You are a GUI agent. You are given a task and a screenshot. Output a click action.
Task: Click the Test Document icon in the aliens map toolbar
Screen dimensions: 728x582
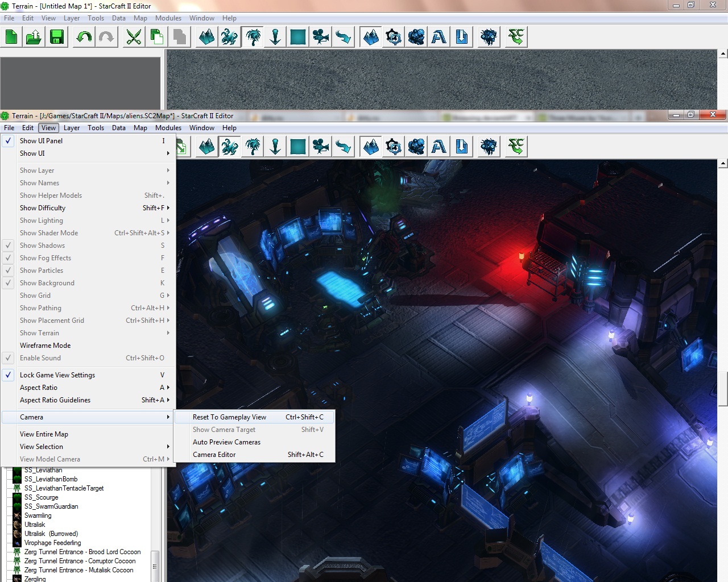pos(516,147)
